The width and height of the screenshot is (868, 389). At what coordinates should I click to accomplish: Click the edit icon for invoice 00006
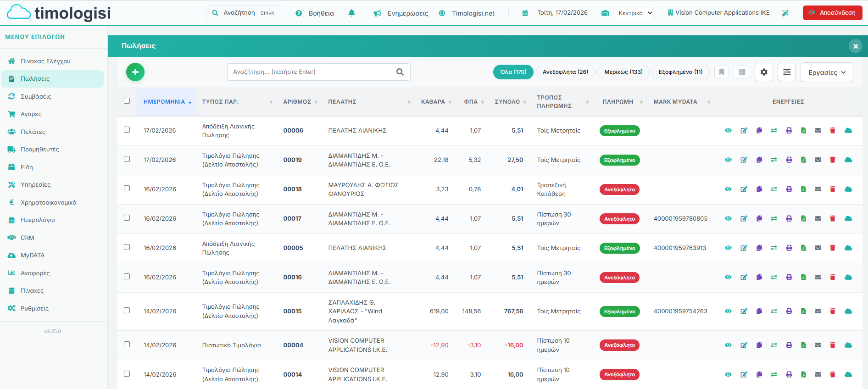744,131
